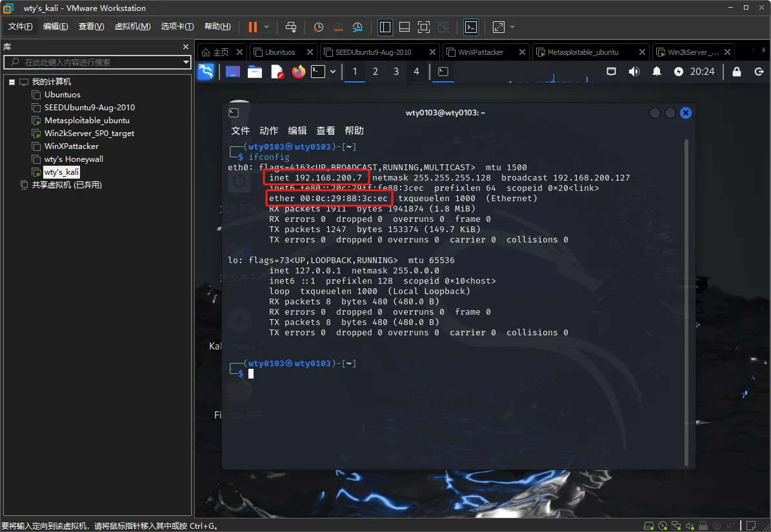Lock the Kali screen with padlock icon

(737, 72)
